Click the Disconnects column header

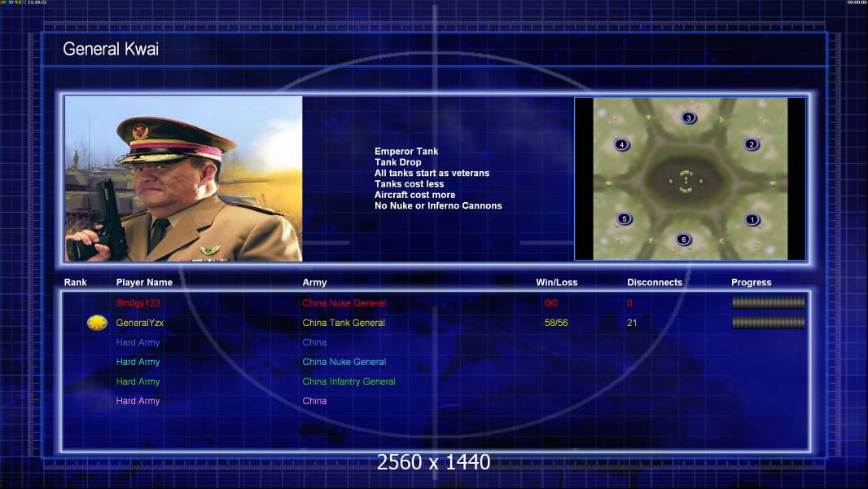655,283
